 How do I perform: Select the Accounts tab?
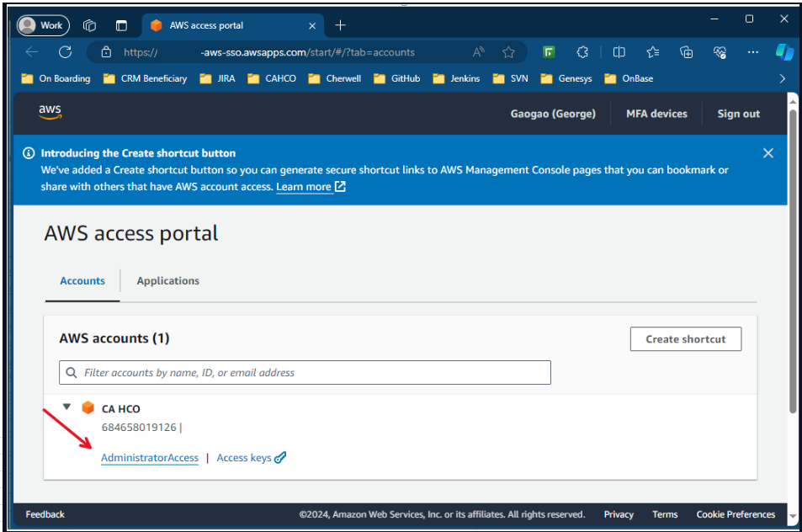82,281
